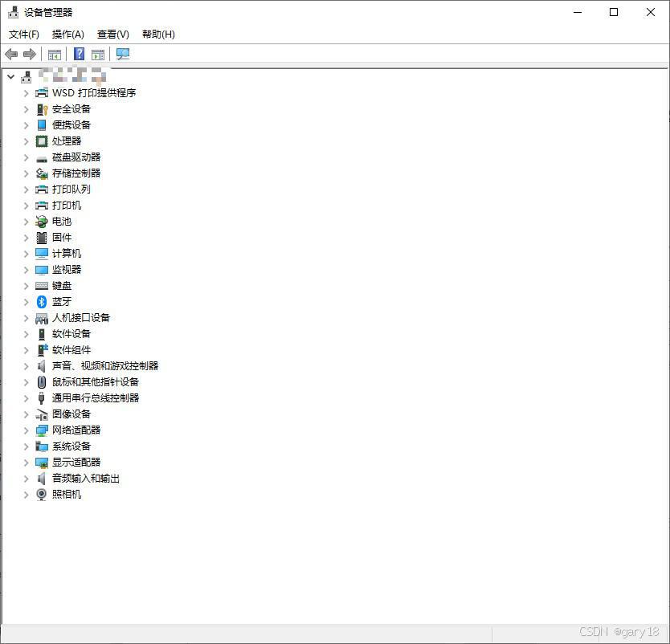Show/hide console tree toolbar icon
The width and height of the screenshot is (670, 644).
coord(55,55)
